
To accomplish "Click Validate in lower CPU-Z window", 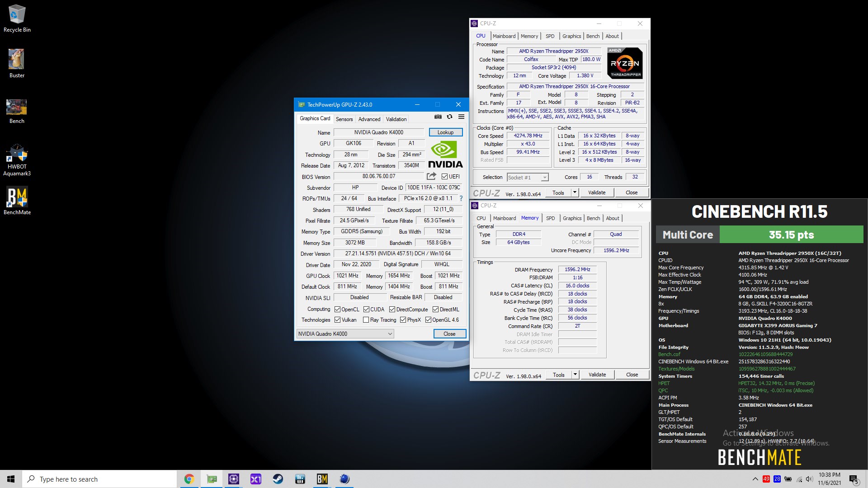I will pyautogui.click(x=597, y=375).
